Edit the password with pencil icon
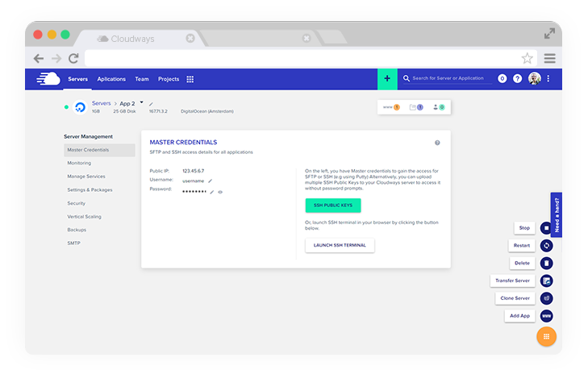The image size is (588, 370). point(212,192)
